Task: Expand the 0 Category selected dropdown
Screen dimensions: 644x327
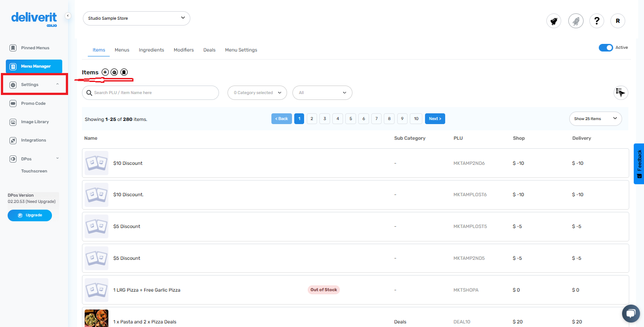Action: click(257, 93)
